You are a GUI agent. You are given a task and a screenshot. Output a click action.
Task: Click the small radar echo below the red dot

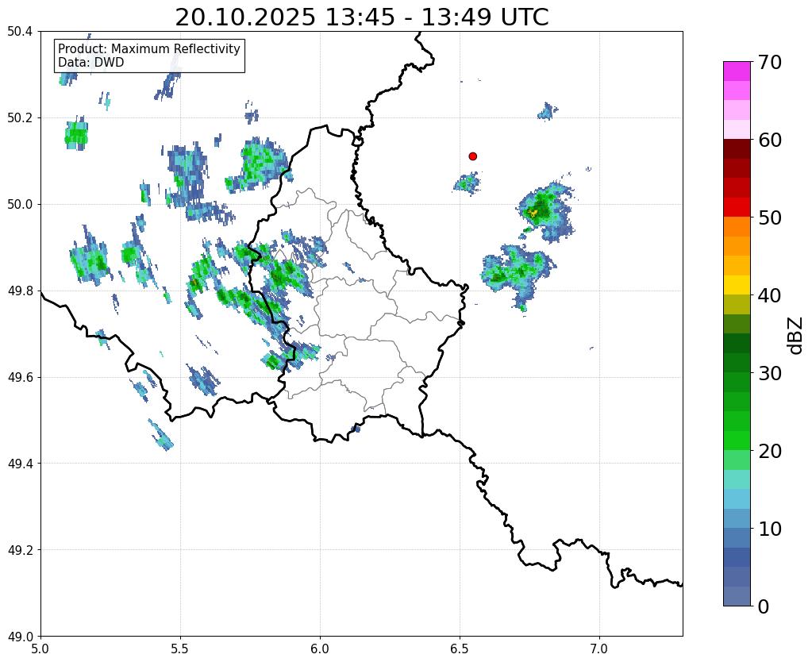pos(467,183)
